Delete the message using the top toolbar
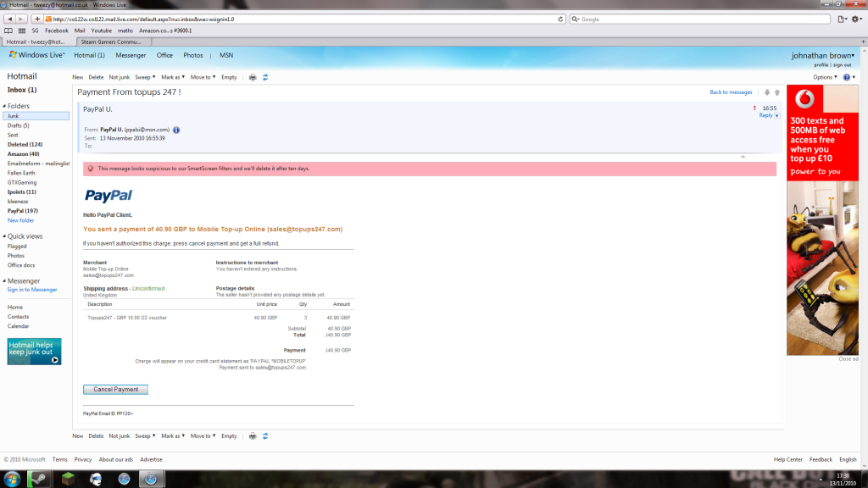The height and width of the screenshot is (488, 868). click(96, 77)
